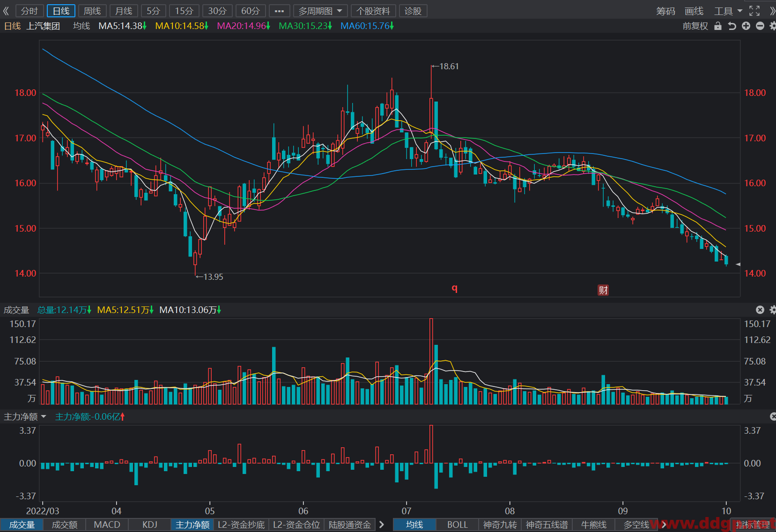The height and width of the screenshot is (532, 776).
Task: Click 上汽集团 stock name
Action: point(43,26)
